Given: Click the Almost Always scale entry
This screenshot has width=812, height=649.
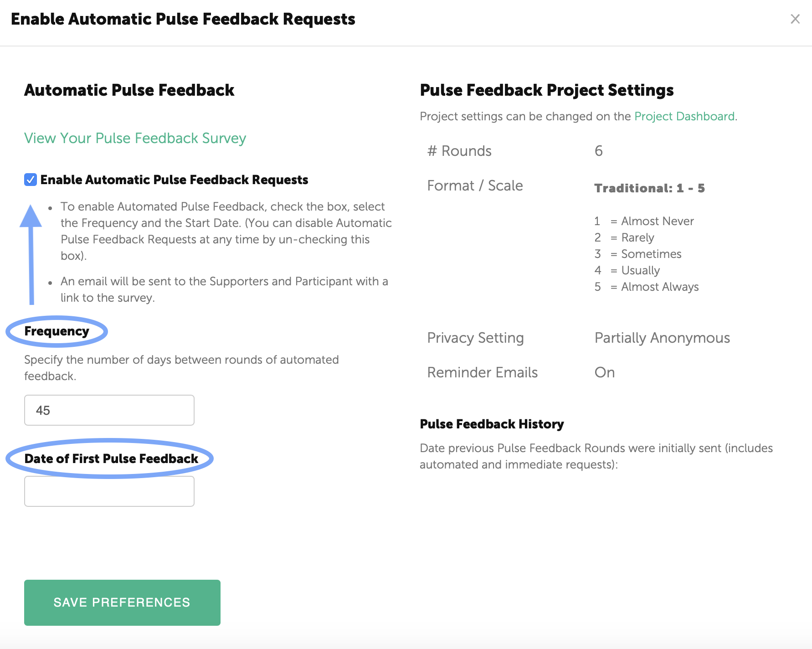Looking at the screenshot, I should tap(659, 287).
